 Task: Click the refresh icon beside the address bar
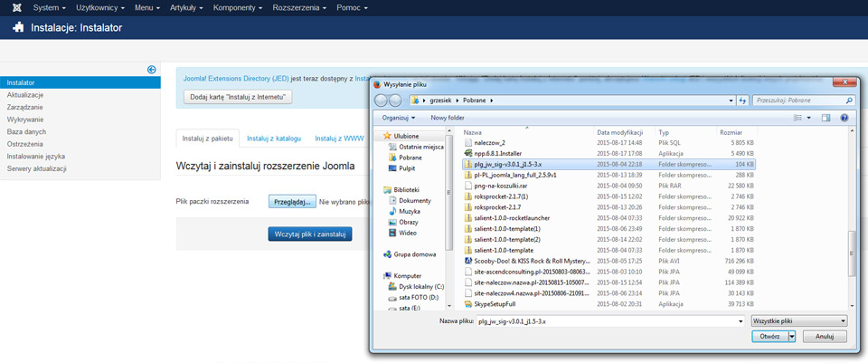[743, 100]
